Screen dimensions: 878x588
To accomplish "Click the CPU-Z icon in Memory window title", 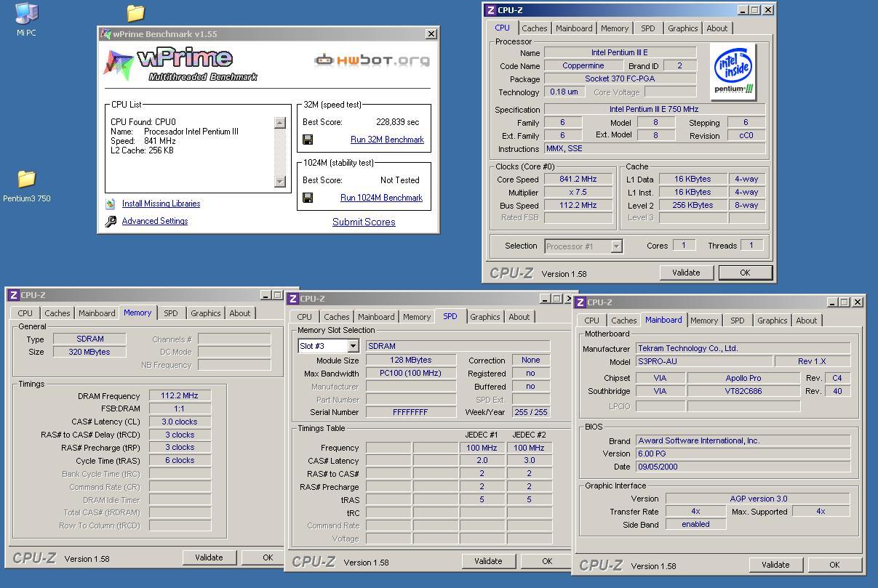I will pos(14,295).
